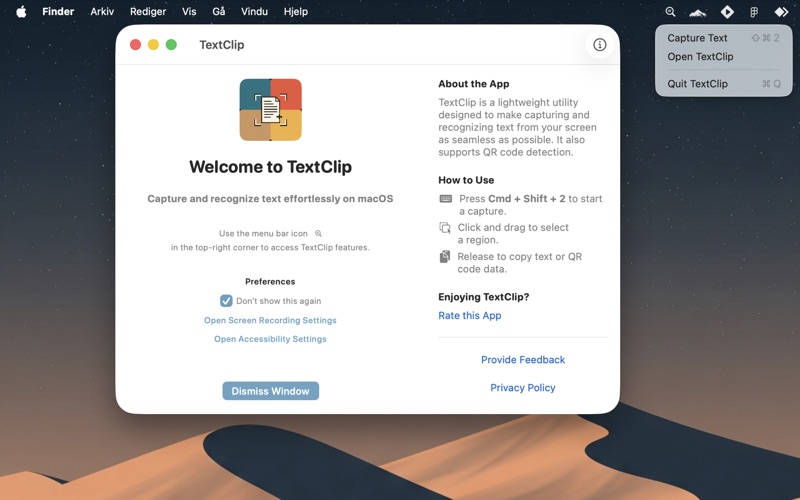800x500 pixels.
Task: Open the Apple menu
Action: pos(21,11)
